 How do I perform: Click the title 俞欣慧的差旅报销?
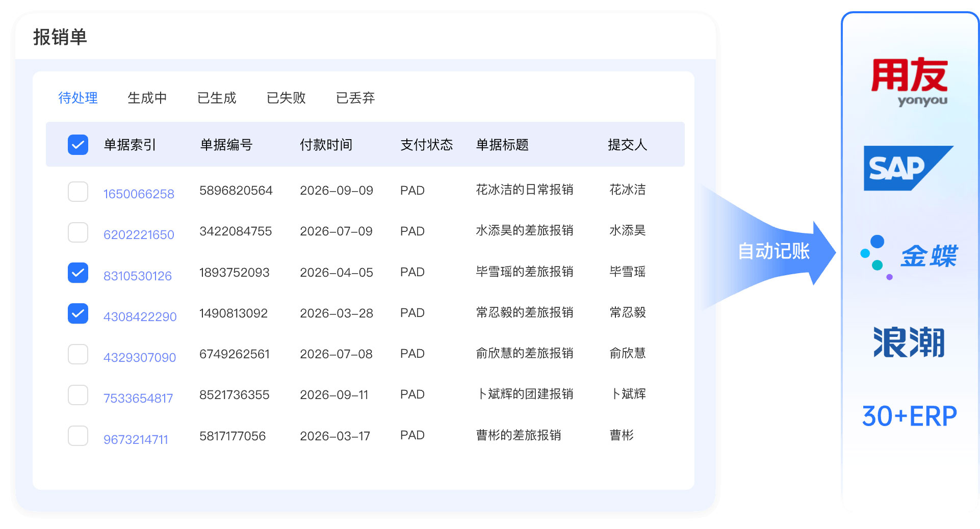(525, 354)
